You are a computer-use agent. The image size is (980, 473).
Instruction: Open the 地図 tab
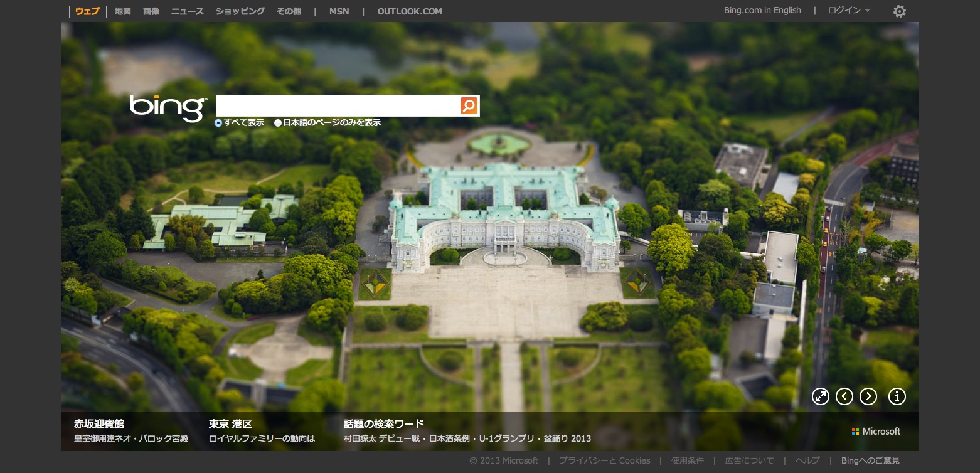pos(122,11)
